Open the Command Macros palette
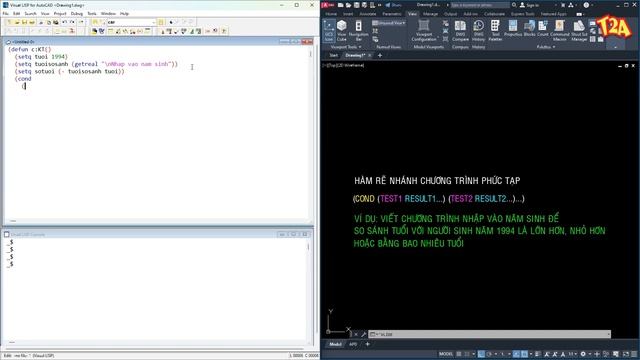The height and width of the screenshot is (360, 640). click(x=560, y=31)
